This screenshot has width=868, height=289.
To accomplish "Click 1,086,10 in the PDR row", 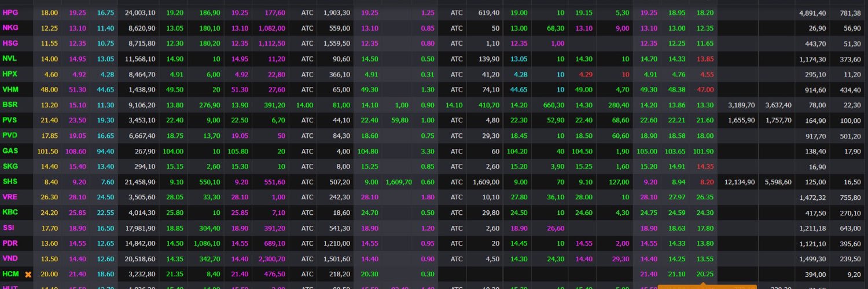I will (x=207, y=243).
